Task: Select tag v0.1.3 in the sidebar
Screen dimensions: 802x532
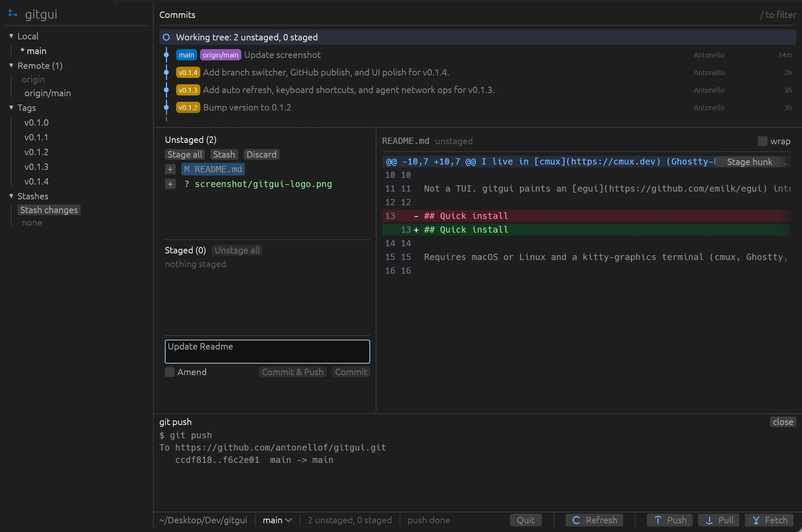Action: 36,167
